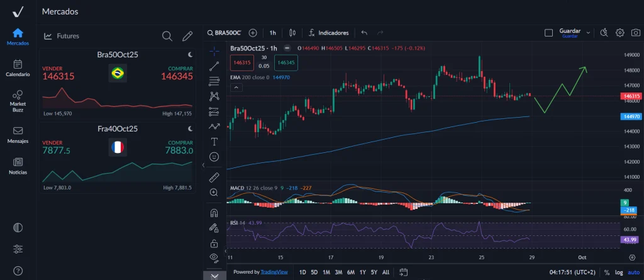Click the BRA50OC symbol search field
The width and height of the screenshot is (644, 280).
click(227, 32)
